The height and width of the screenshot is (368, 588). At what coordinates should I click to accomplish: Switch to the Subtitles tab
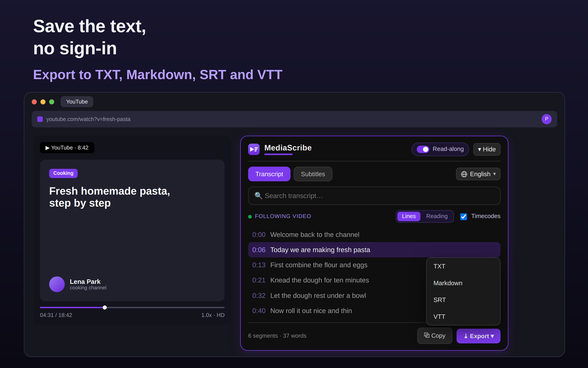pyautogui.click(x=313, y=174)
